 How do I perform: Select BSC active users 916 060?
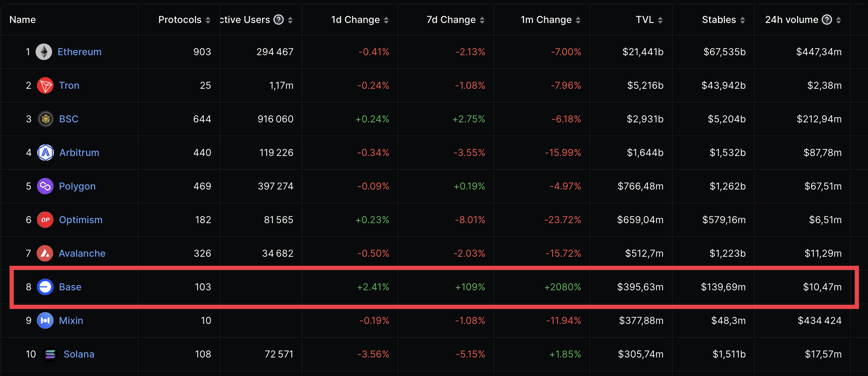click(276, 119)
